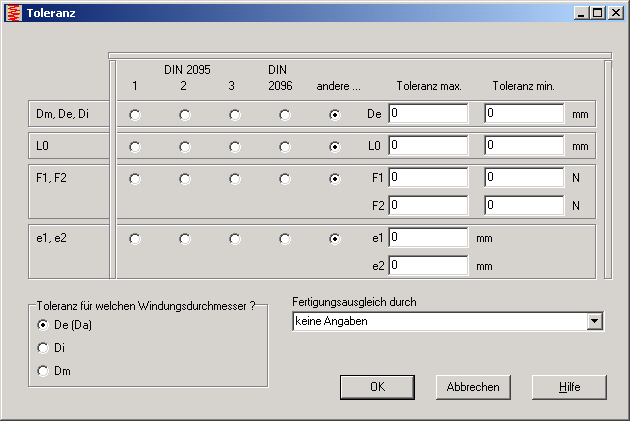This screenshot has height=421, width=630.
Task: Close the Toleranz dialog window
Action: tap(616, 13)
